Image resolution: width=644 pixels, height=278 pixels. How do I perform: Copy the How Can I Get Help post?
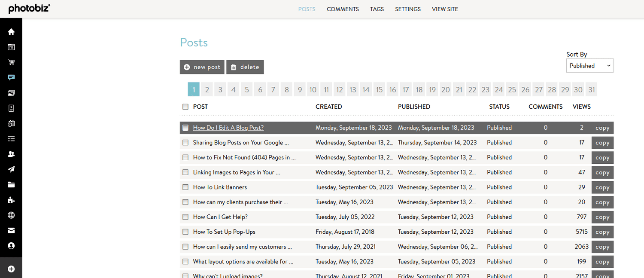coord(602,217)
